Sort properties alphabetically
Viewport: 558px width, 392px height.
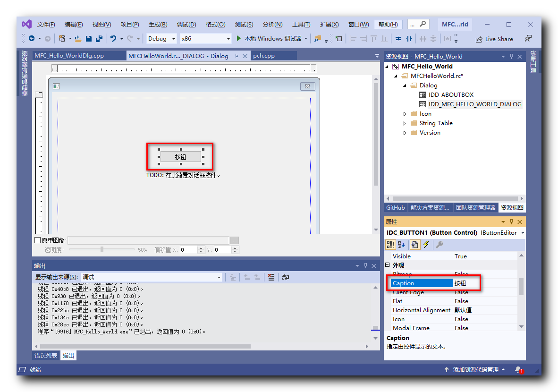point(401,245)
